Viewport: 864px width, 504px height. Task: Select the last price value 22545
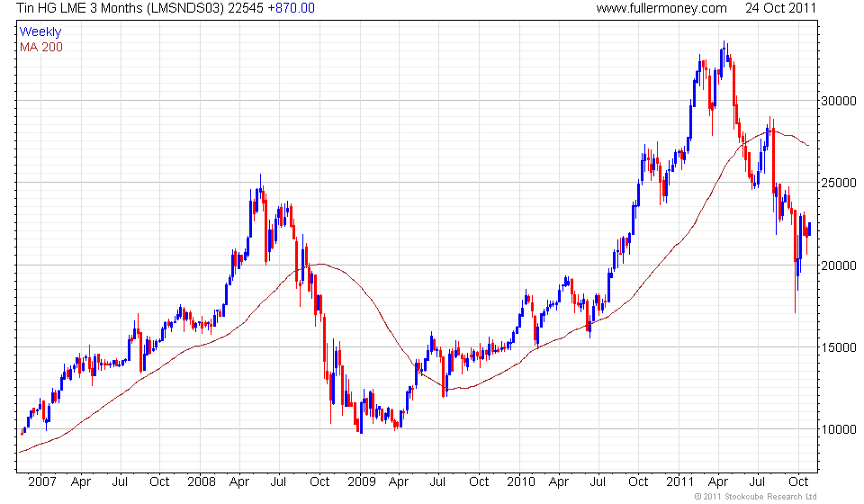(x=246, y=8)
